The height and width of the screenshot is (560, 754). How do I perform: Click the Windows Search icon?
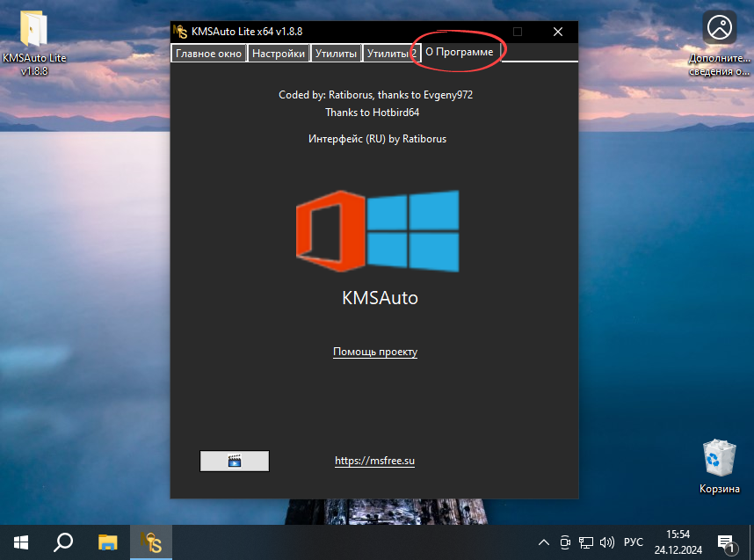coord(62,542)
